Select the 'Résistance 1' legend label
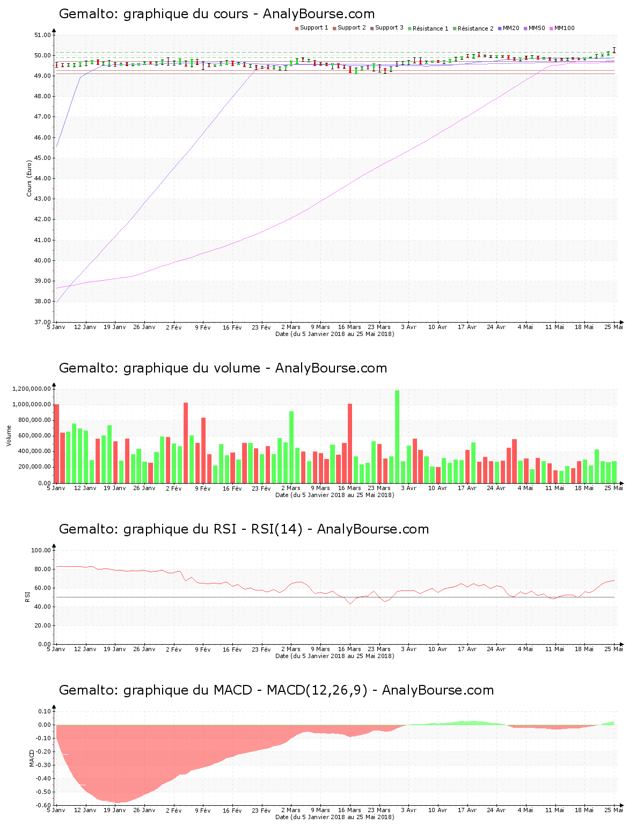The width and height of the screenshot is (644, 832). pos(430,28)
